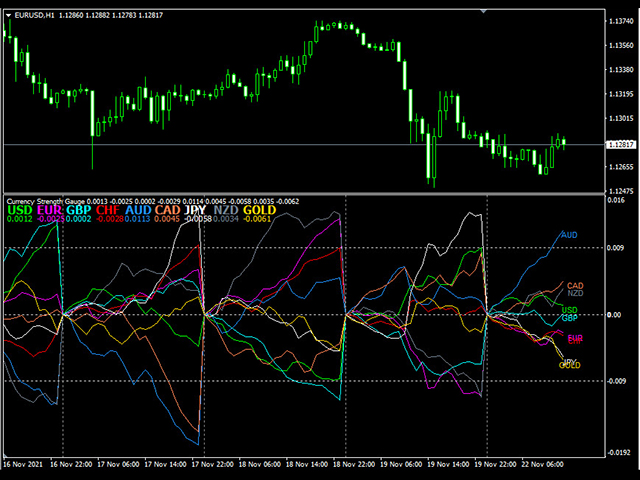This screenshot has width=640, height=480.
Task: Click the AUD line end label
Action: pyautogui.click(x=568, y=233)
